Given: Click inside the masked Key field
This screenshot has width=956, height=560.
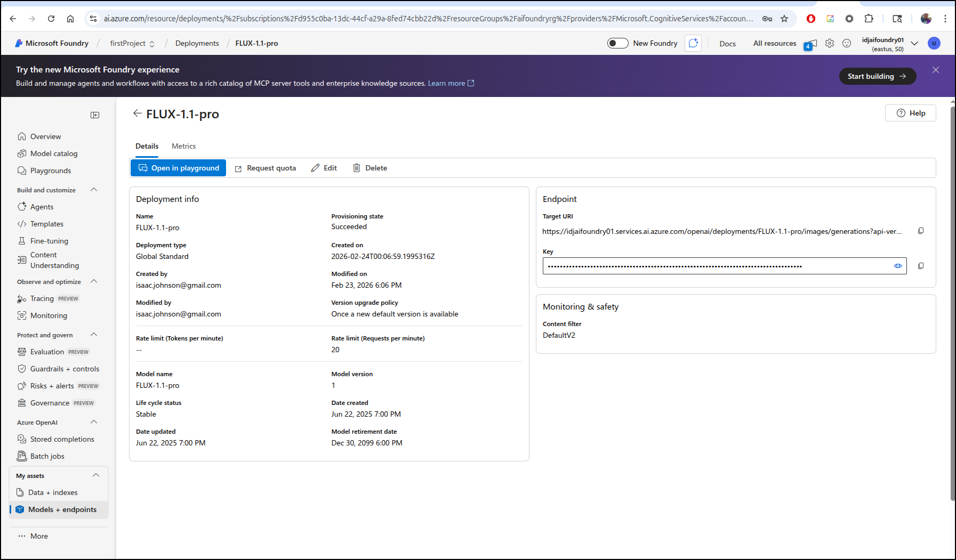Looking at the screenshot, I should (714, 266).
